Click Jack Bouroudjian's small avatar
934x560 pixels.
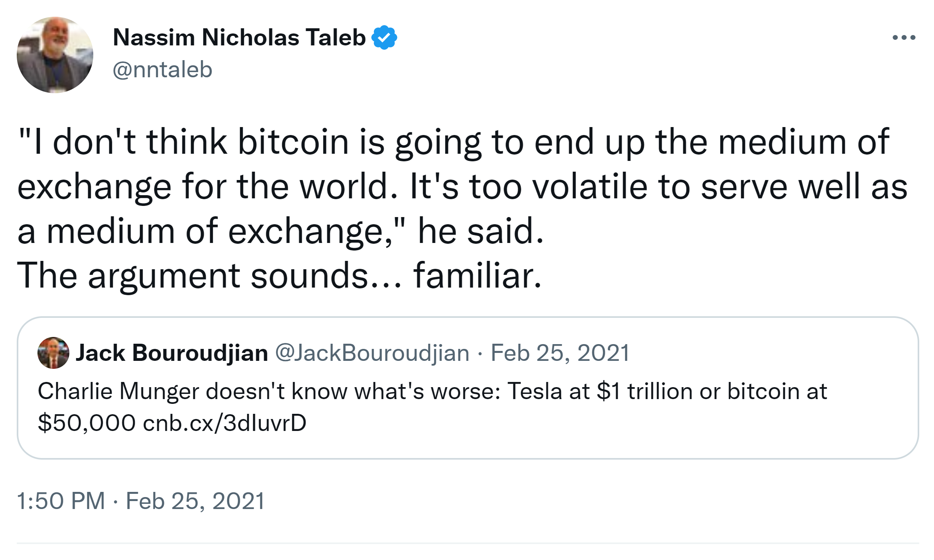tap(53, 353)
